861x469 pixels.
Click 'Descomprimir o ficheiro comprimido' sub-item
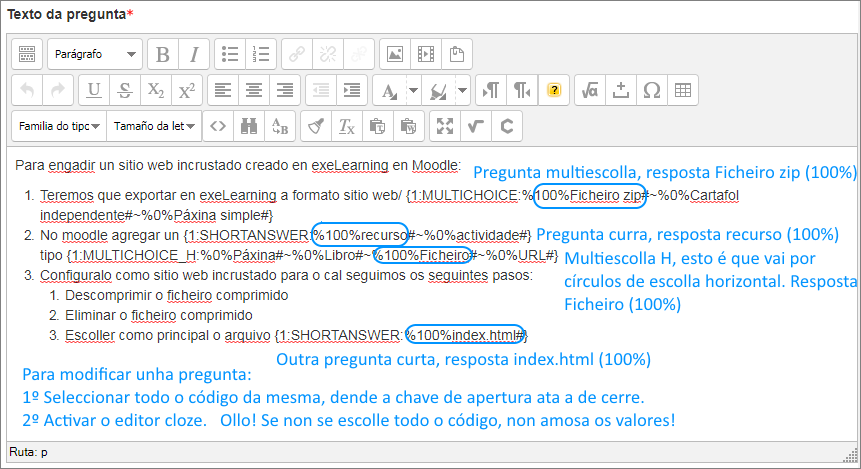click(x=176, y=295)
